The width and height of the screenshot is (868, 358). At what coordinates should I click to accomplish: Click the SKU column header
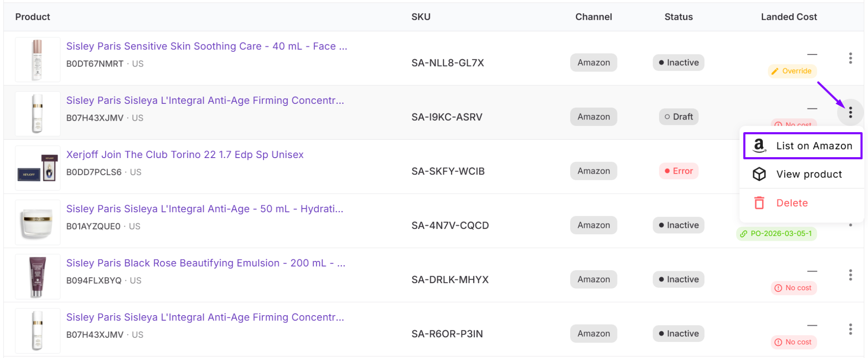pyautogui.click(x=421, y=17)
